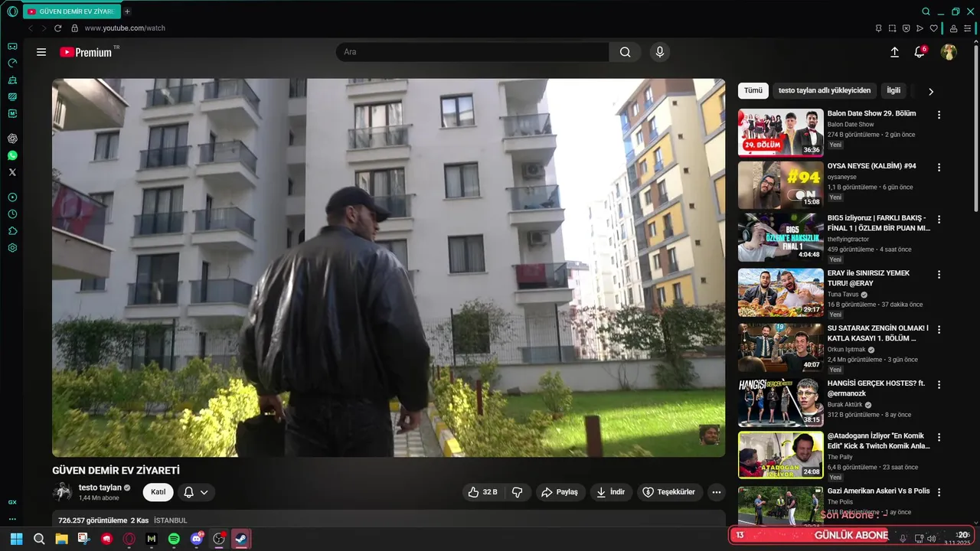Go back with browser back arrow
The image size is (980, 551).
coord(31,28)
